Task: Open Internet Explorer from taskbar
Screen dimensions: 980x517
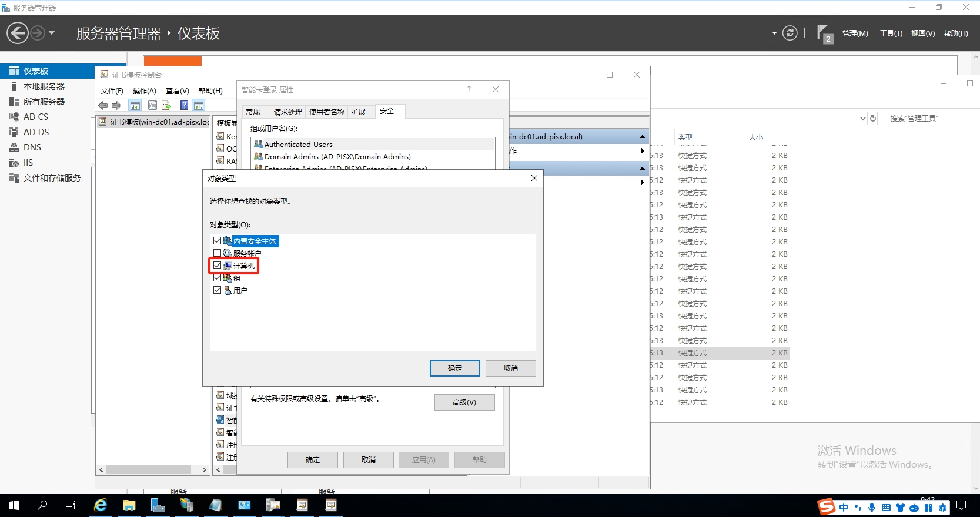Action: point(101,505)
